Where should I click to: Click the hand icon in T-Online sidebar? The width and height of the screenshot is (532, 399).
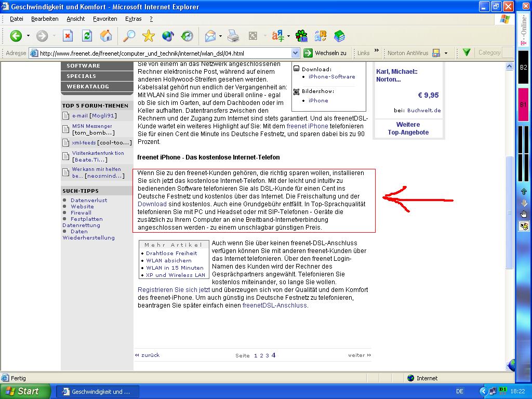(x=524, y=214)
